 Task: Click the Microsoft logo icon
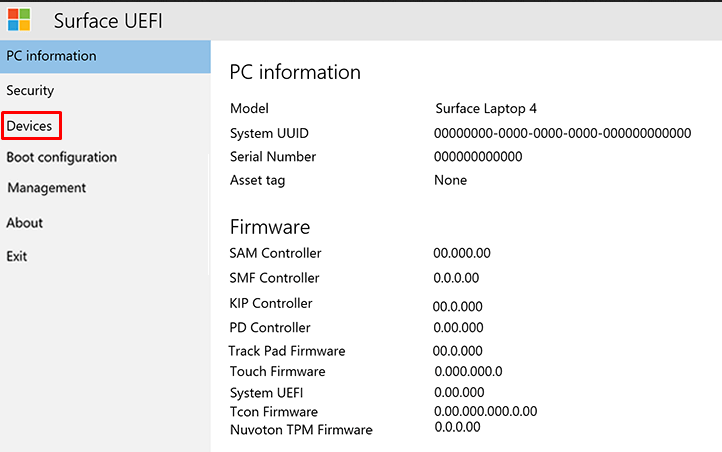pos(19,20)
